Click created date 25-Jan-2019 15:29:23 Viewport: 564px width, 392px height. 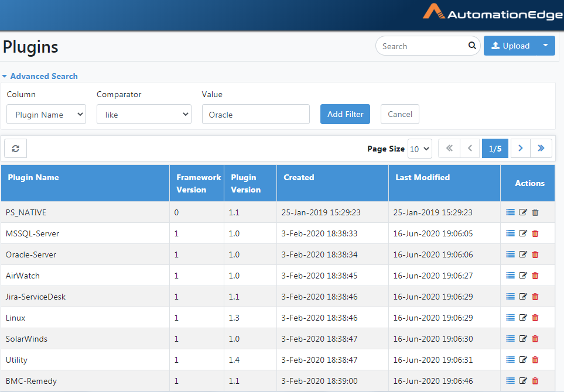click(321, 213)
